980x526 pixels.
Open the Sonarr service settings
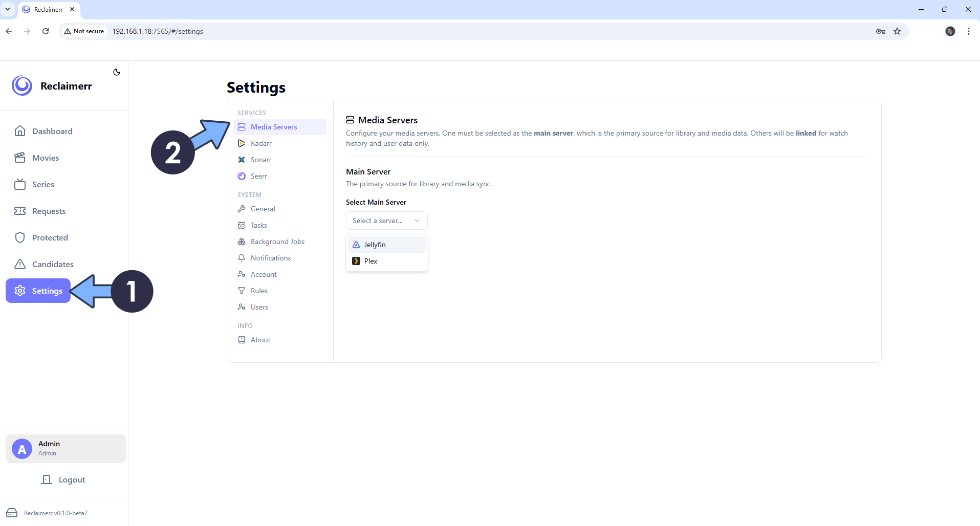(x=260, y=159)
